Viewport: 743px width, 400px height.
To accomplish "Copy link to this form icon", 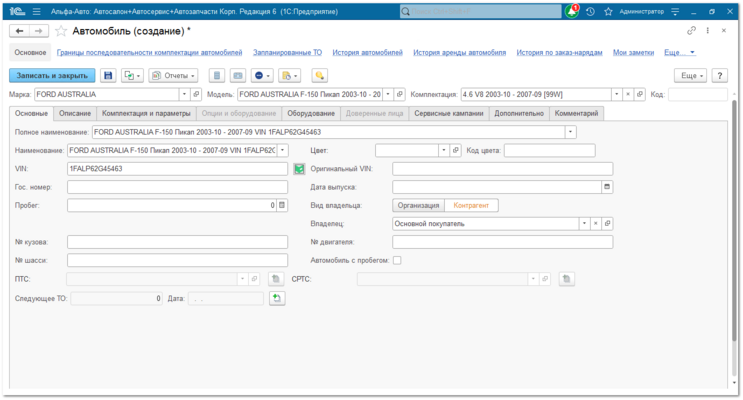I will tap(691, 30).
